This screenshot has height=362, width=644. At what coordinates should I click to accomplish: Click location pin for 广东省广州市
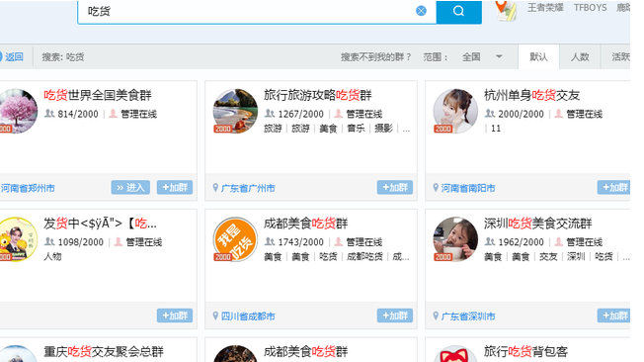click(x=215, y=188)
